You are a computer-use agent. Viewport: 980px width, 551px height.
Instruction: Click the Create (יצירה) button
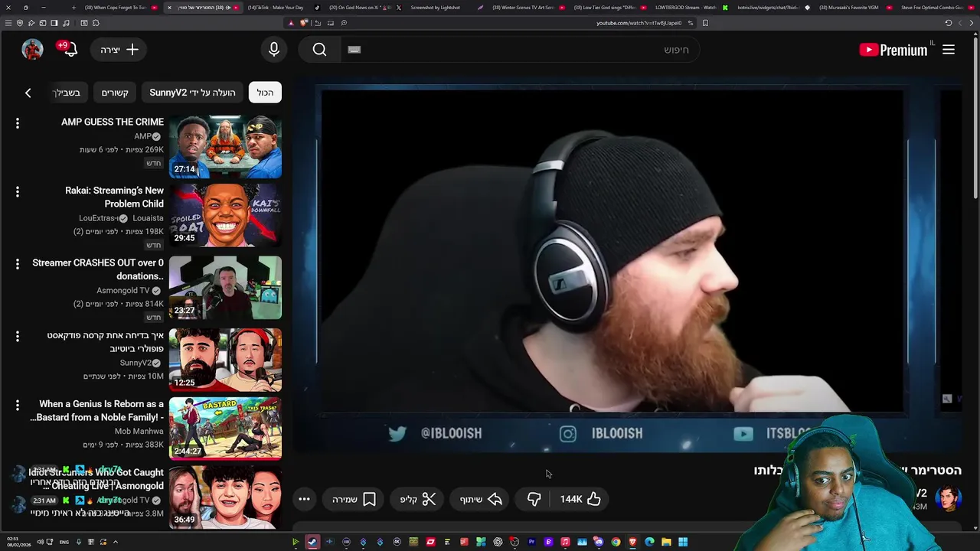119,50
